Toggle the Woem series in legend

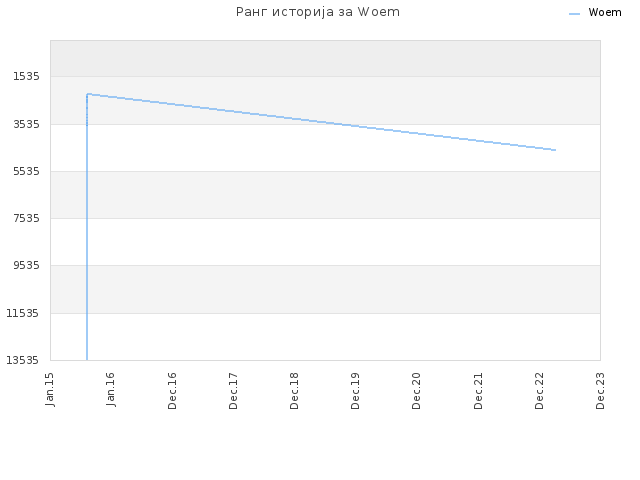click(x=604, y=13)
